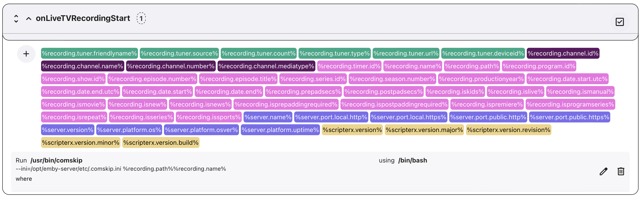Insert the %recording.channel.id% token
The image size is (644, 198).
[563, 53]
